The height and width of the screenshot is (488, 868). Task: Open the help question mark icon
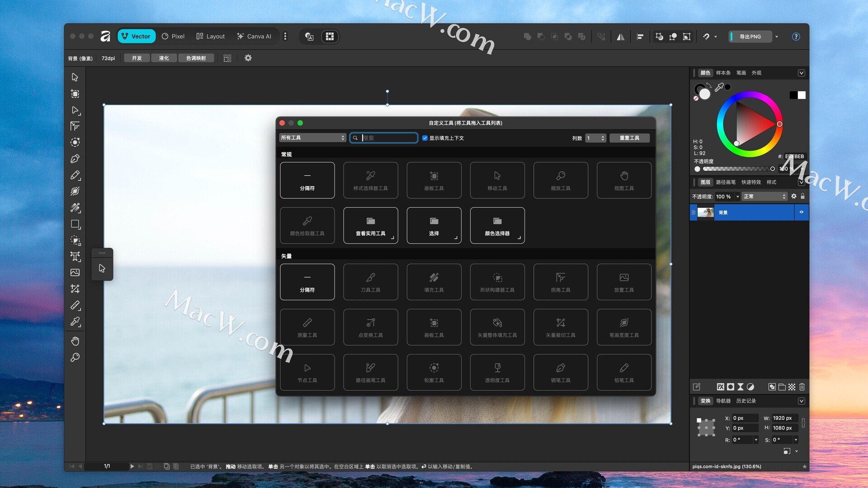796,37
